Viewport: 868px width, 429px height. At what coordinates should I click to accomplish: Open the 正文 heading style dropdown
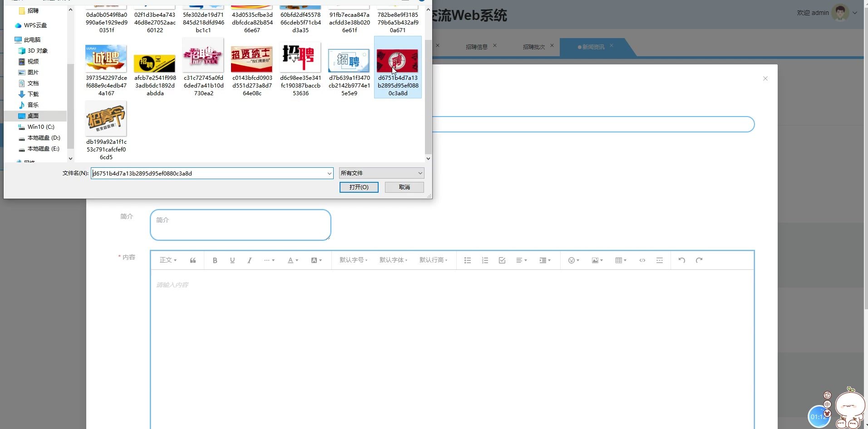168,260
